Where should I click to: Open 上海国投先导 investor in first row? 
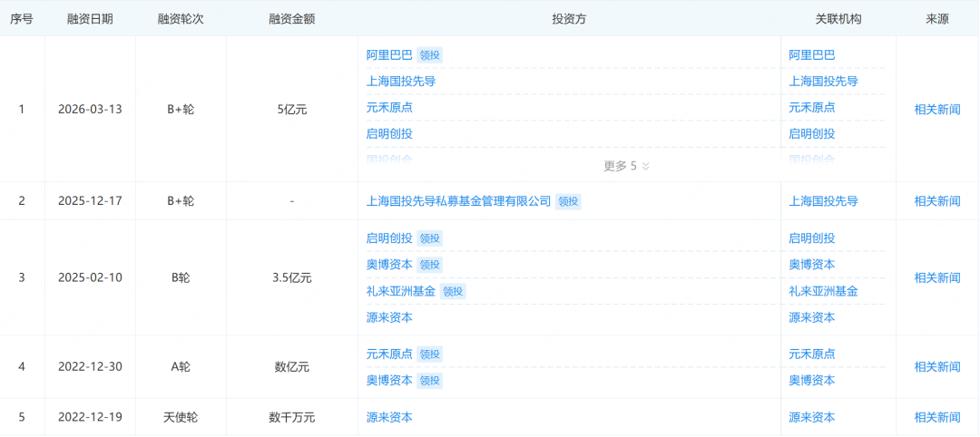400,82
